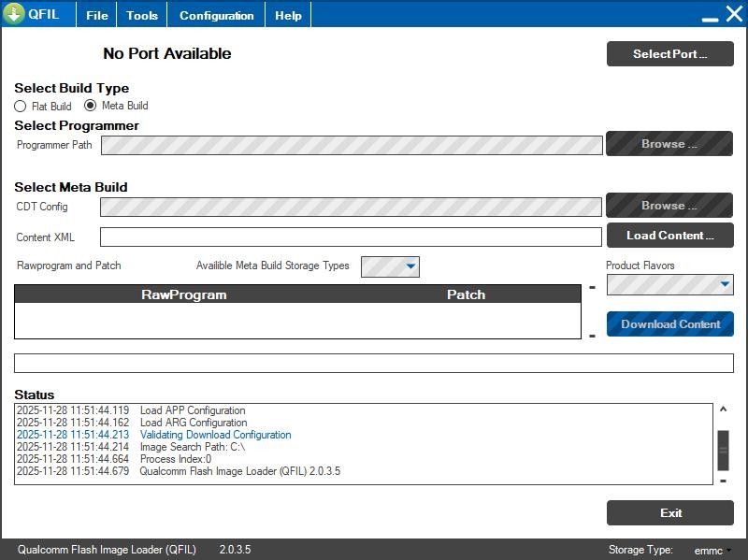Screen dimensions: 748x560
Task: Click the QFIL green download logo icon
Action: (x=14, y=13)
